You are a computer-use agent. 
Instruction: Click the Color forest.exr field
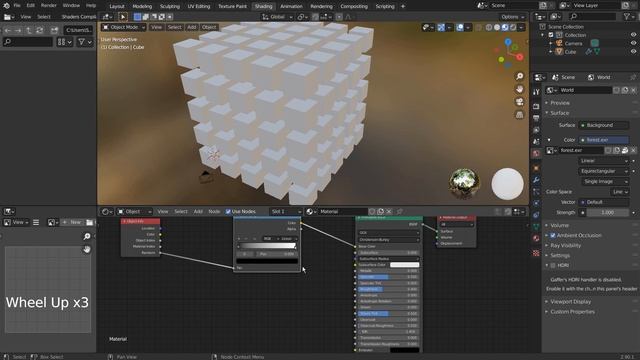click(604, 140)
